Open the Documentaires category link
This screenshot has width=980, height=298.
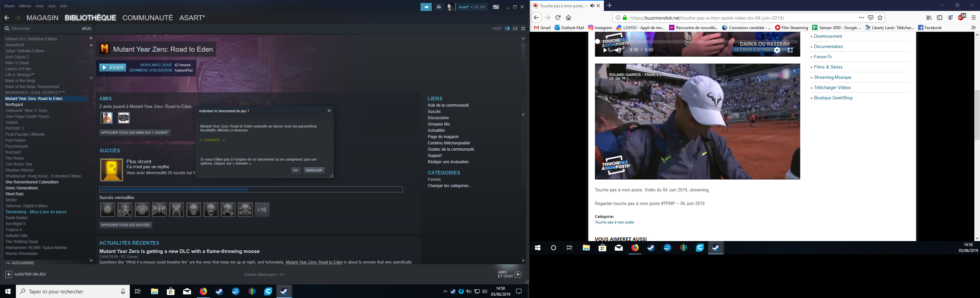828,46
